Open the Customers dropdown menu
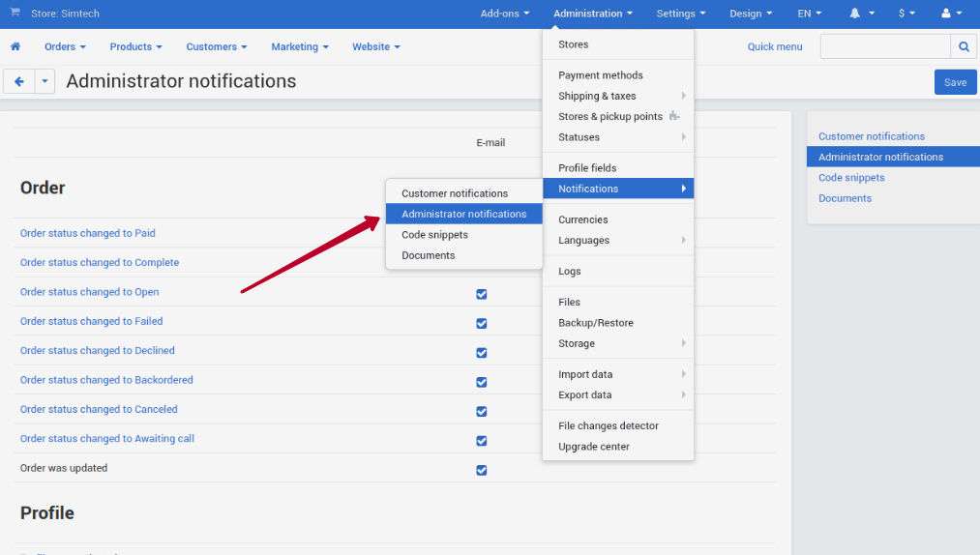980x555 pixels. 217,46
